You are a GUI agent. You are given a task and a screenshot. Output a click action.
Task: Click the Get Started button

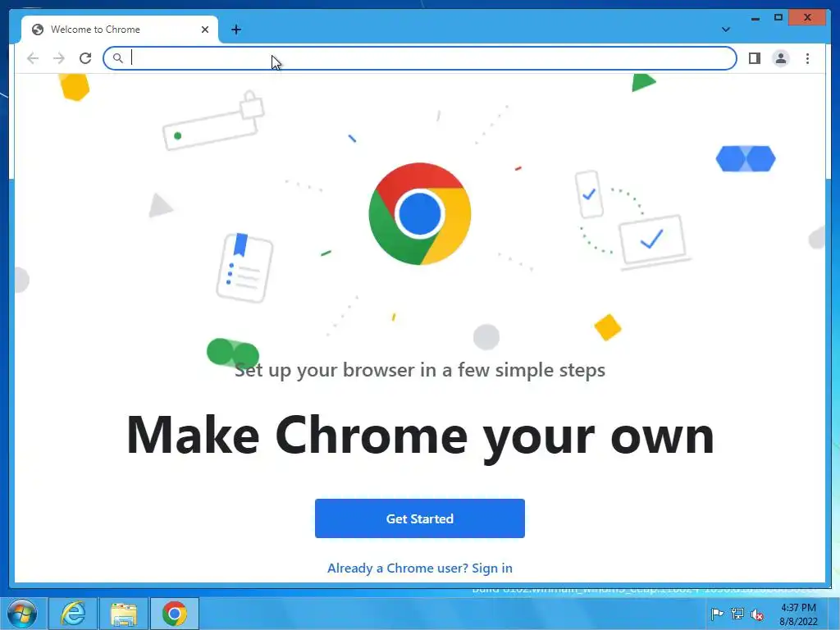(x=419, y=518)
